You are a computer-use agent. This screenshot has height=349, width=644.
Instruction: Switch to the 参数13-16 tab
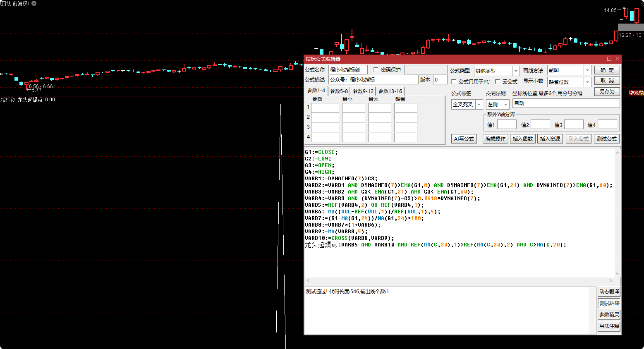click(x=390, y=91)
